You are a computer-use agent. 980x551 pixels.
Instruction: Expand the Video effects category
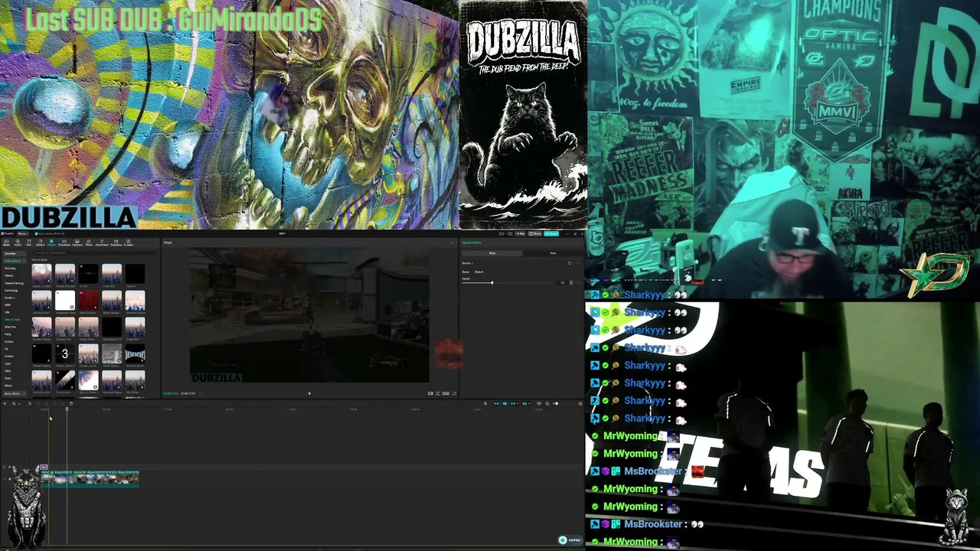click(13, 261)
